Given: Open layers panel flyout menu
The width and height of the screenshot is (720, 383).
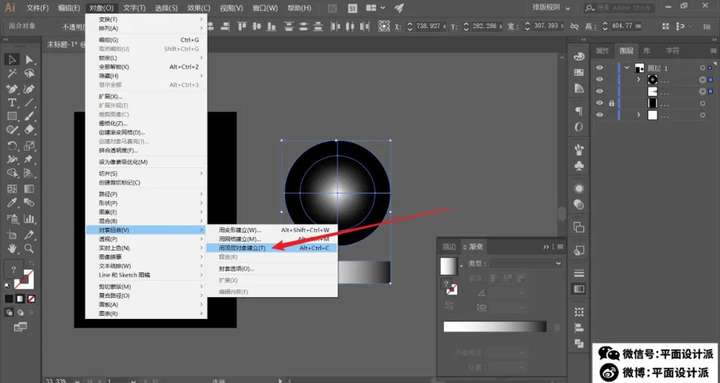Looking at the screenshot, I should (713, 51).
